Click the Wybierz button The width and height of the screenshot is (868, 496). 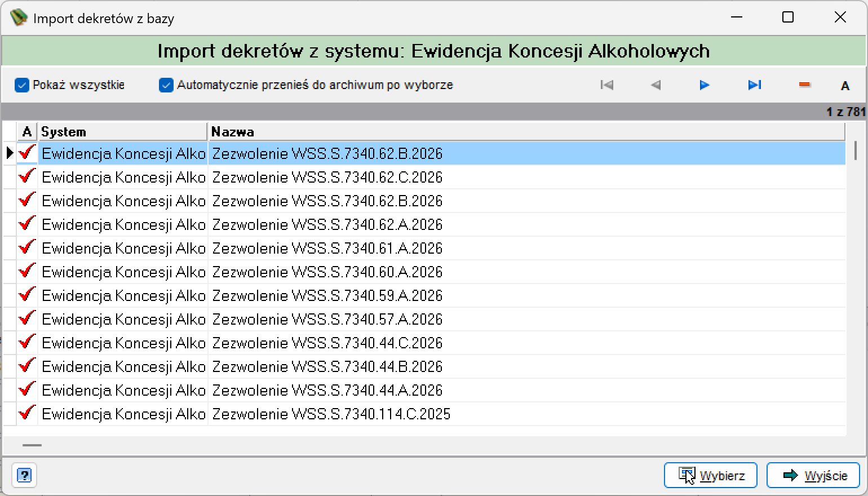(711, 475)
